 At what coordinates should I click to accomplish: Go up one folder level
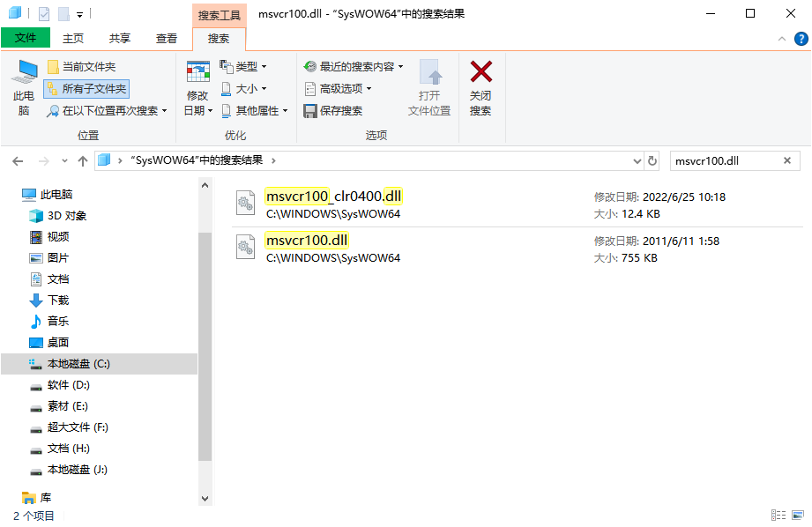pyautogui.click(x=83, y=161)
